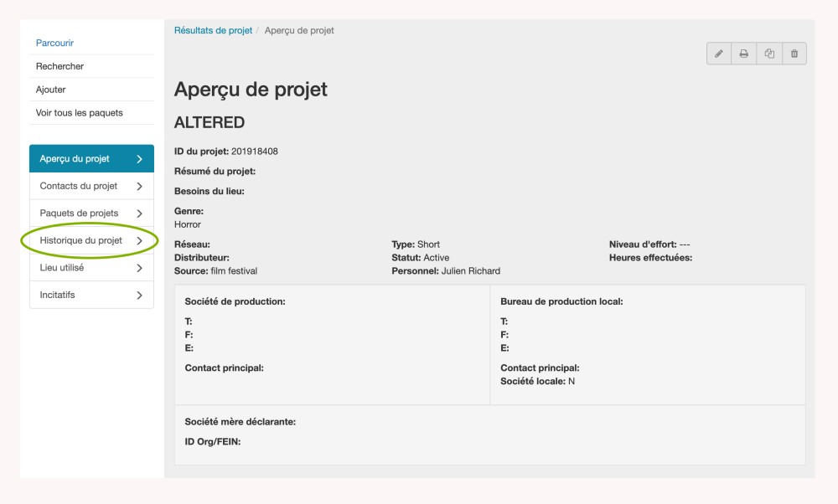Image resolution: width=838 pixels, height=504 pixels.
Task: Click the Résultats de projet breadcrumb link
Action: click(213, 30)
